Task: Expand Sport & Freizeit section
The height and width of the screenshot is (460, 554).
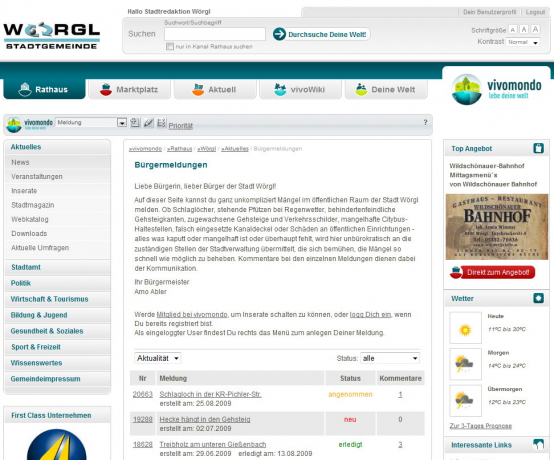Action: [x=57, y=347]
